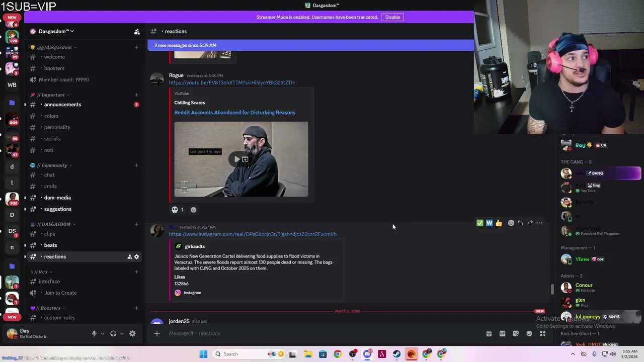
Task: Open the Instagram reel link
Action: click(253, 234)
